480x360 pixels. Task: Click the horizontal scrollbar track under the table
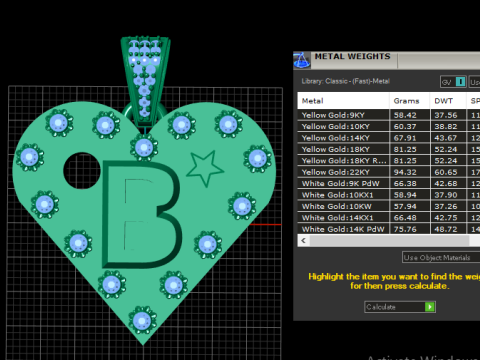[x=389, y=240]
